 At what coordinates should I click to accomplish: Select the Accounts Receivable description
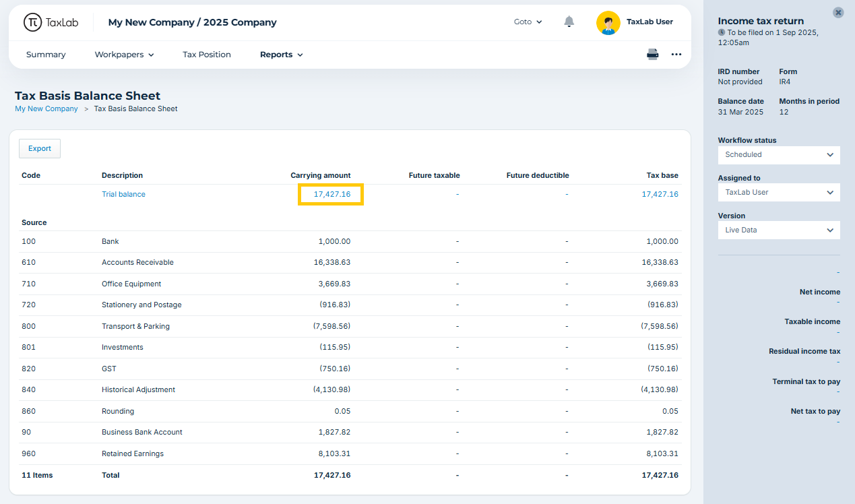click(137, 262)
